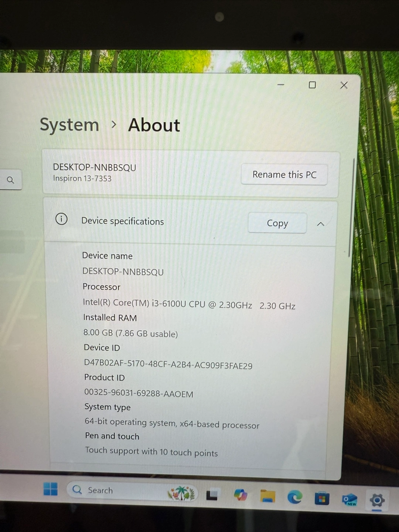Click the Pen and touch label
The height and width of the screenshot is (532, 399).
pos(112,436)
